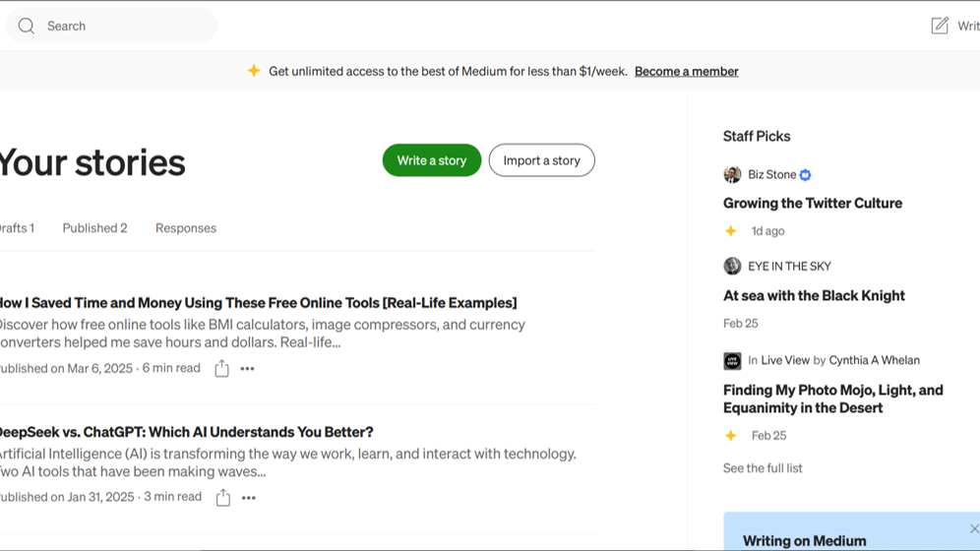Viewport: 980px width, 551px height.
Task: Click the Biz Stone author name
Action: coord(771,175)
